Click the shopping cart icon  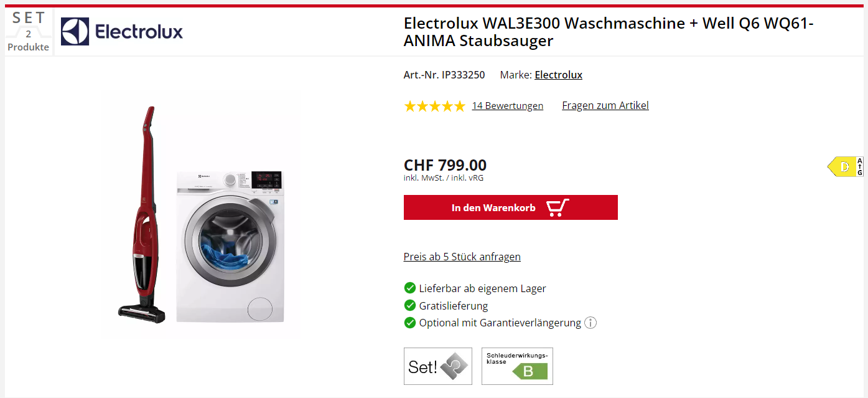pos(557,207)
